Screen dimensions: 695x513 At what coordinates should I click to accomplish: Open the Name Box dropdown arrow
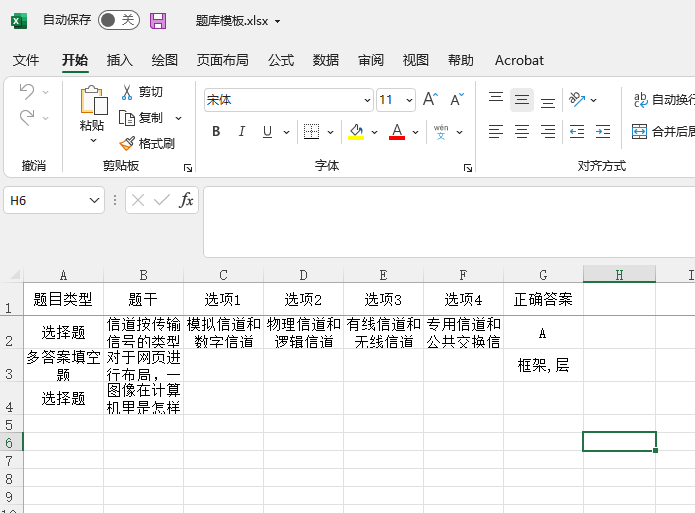pyautogui.click(x=94, y=200)
